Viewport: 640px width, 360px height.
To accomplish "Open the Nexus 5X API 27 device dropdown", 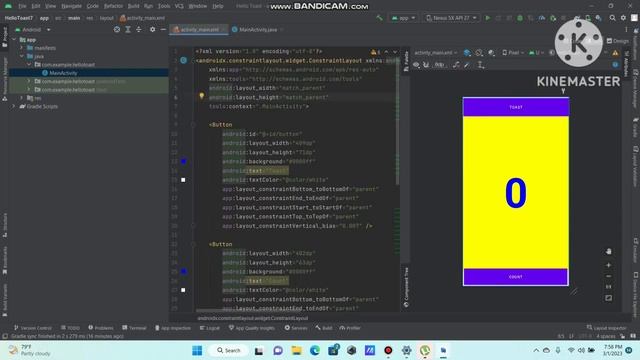I will pos(451,18).
